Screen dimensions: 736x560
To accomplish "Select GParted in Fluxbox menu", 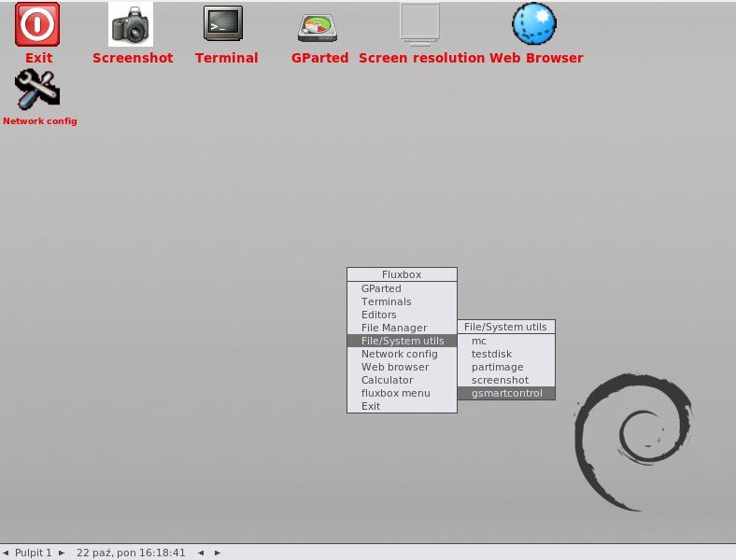I will click(402, 288).
